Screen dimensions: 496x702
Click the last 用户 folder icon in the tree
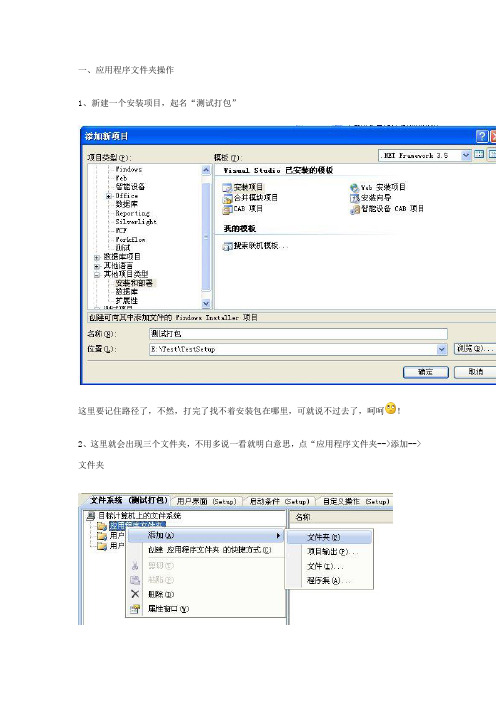102,546
